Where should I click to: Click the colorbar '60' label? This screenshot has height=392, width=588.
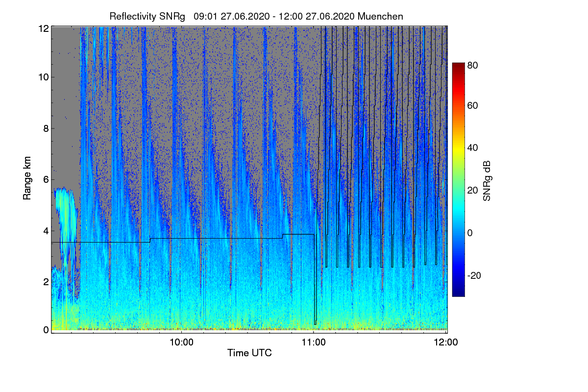click(x=473, y=106)
